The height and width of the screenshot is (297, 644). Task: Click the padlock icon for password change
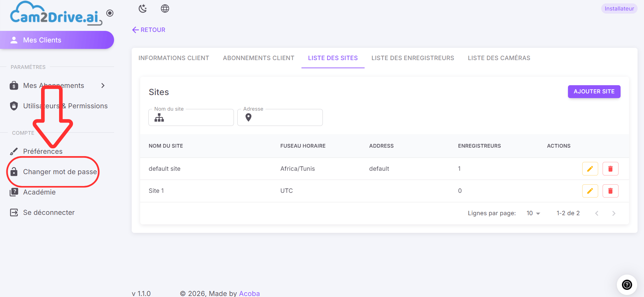tap(14, 172)
